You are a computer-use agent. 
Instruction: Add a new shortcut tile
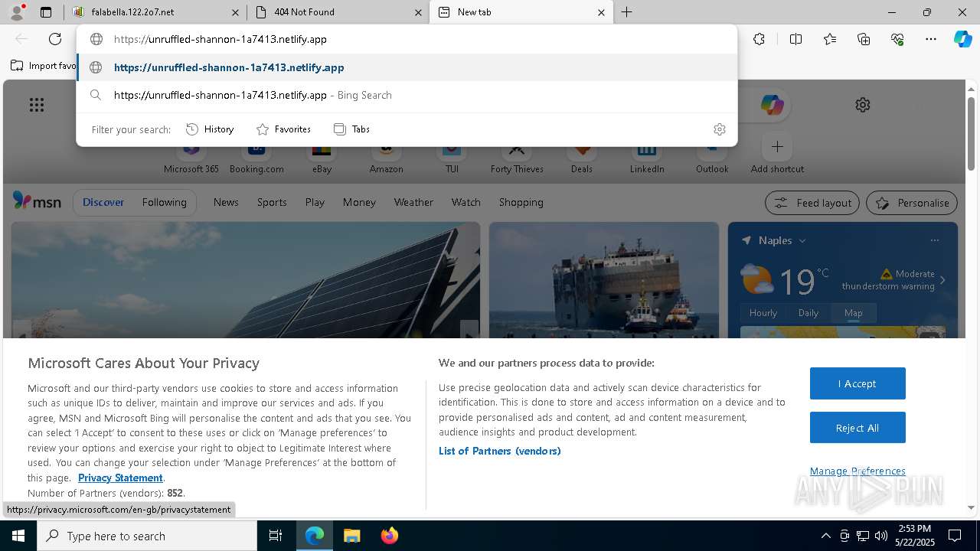coord(777,153)
